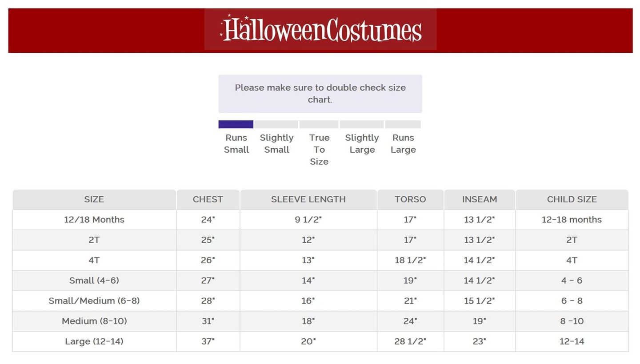Select the Slightly Large fit segment

coord(361,124)
